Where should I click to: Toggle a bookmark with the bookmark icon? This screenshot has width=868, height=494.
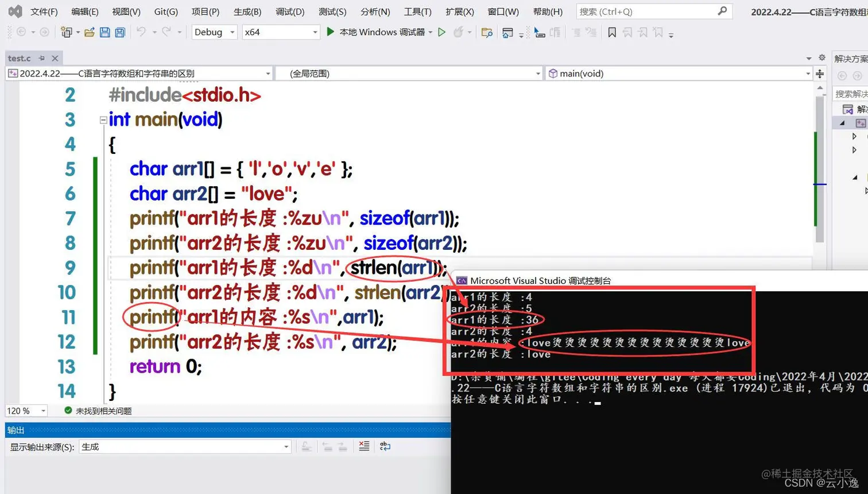611,33
